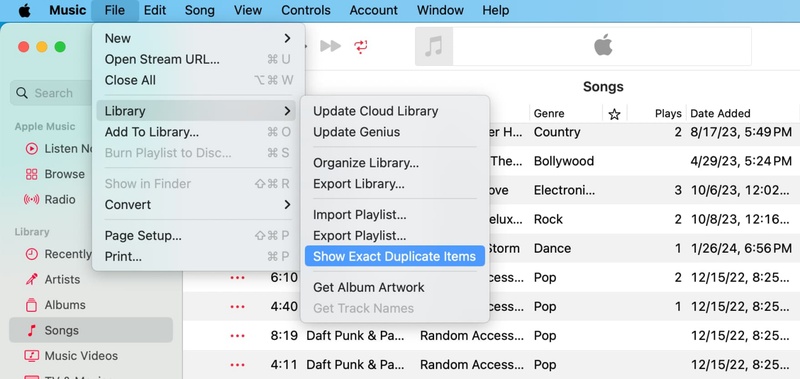This screenshot has width=800, height=379.
Task: Click date 8/17/23, 5:49 PM
Action: (x=741, y=132)
